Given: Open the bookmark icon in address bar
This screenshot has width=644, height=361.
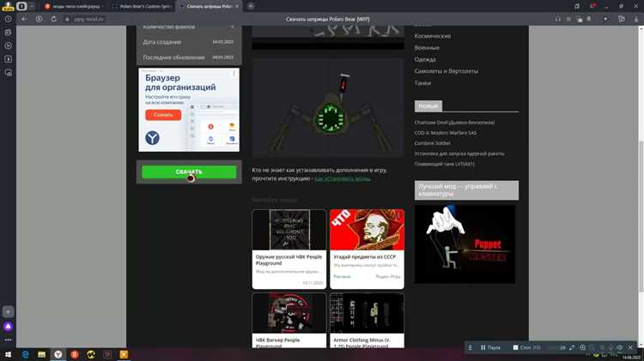Looking at the screenshot, I should pyautogui.click(x=589, y=19).
